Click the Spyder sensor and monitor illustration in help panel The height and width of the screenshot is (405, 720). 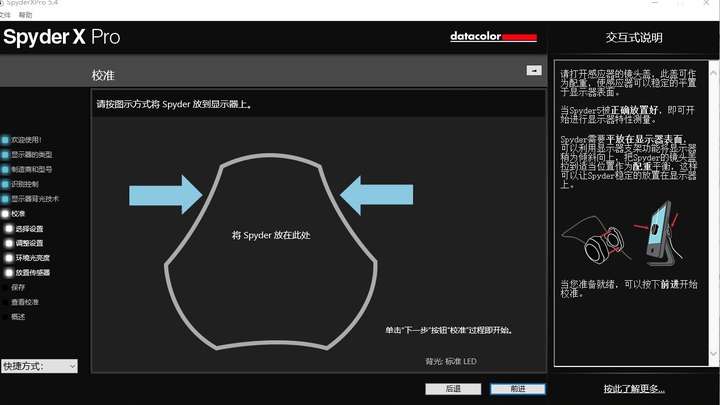(x=623, y=234)
